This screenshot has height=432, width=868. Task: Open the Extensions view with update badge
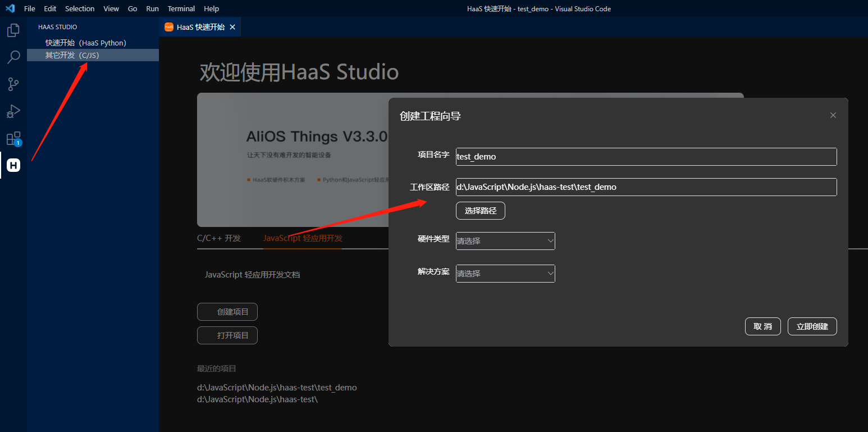coord(13,139)
